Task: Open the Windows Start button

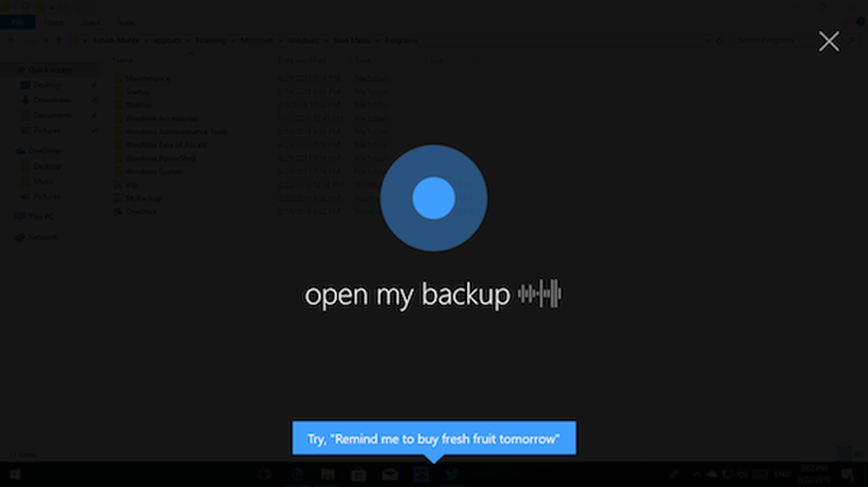Action: (x=15, y=474)
